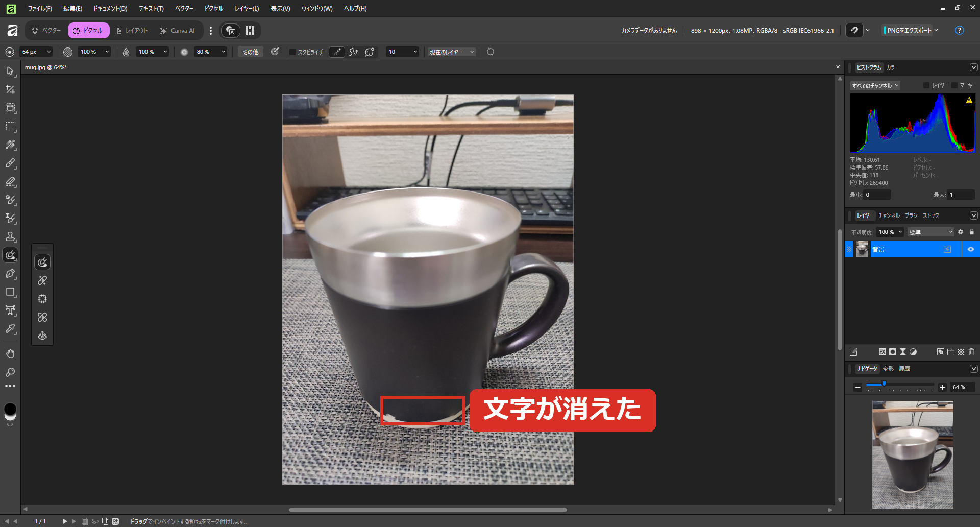This screenshot has height=527, width=980.
Task: Click the navigator zoom slider
Action: click(x=900, y=385)
